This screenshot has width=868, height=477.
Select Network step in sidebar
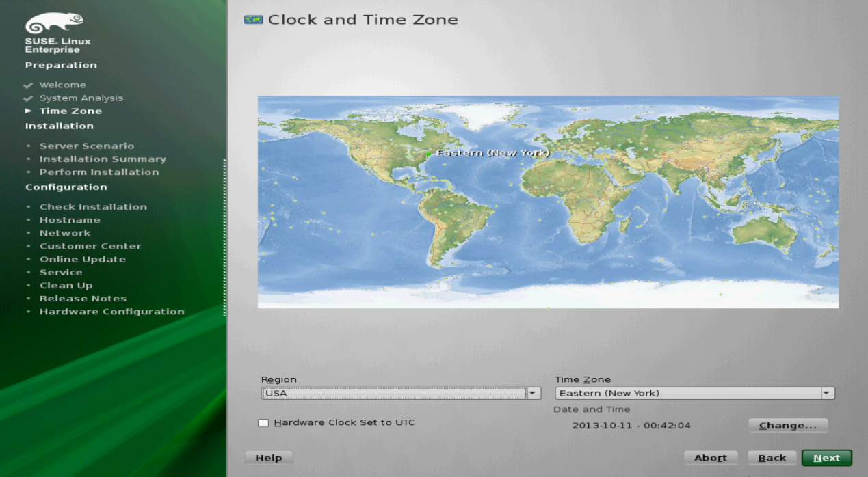[x=65, y=233]
